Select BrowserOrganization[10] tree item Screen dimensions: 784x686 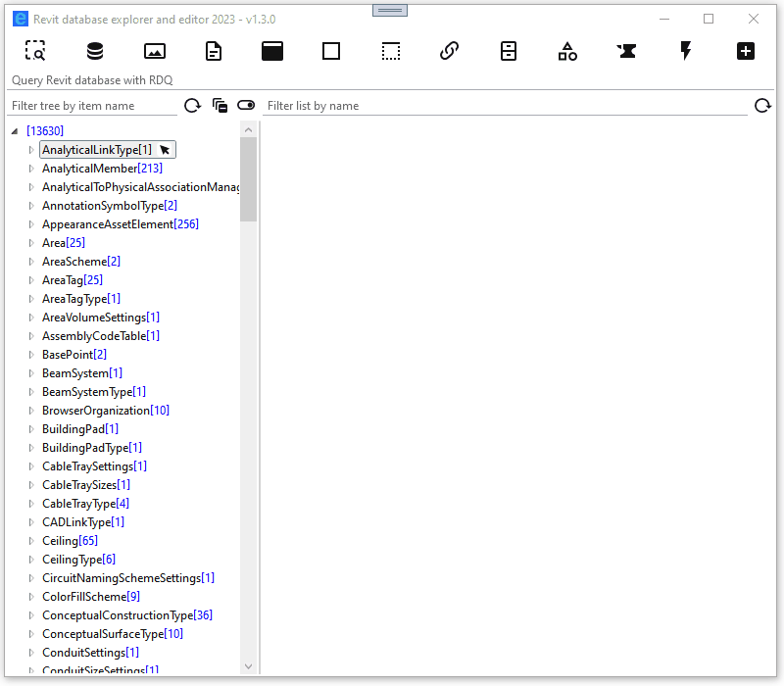106,411
